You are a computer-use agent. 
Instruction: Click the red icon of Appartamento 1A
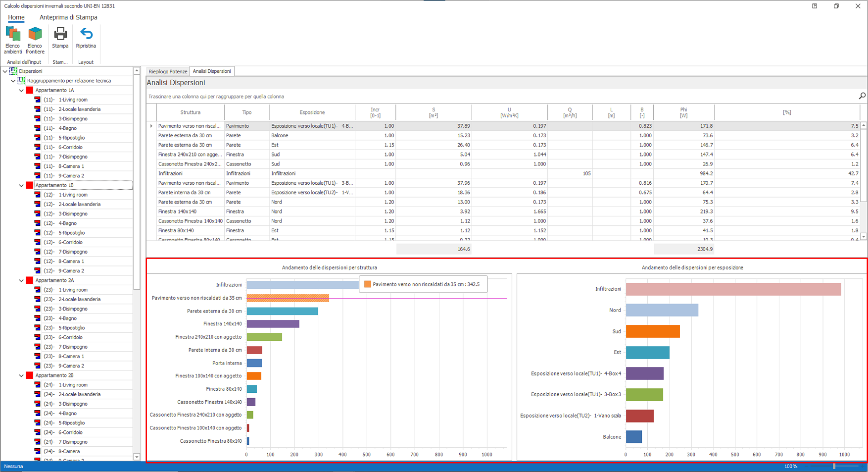tap(30, 90)
